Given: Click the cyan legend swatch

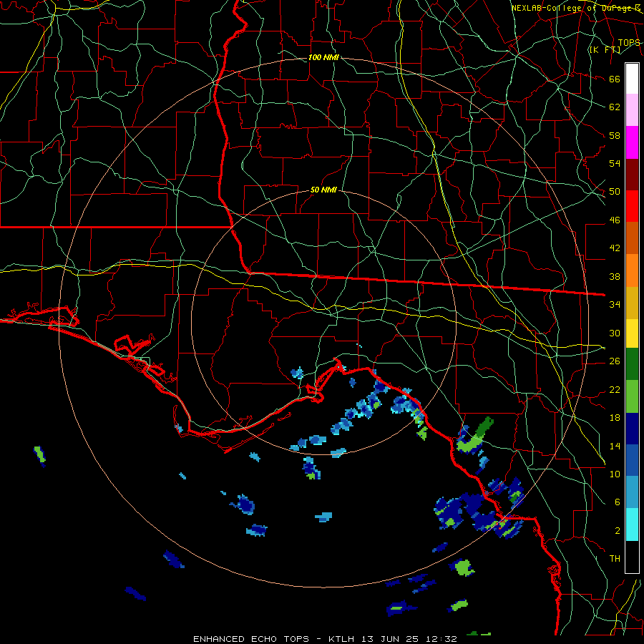Looking at the screenshot, I should pos(632,525).
